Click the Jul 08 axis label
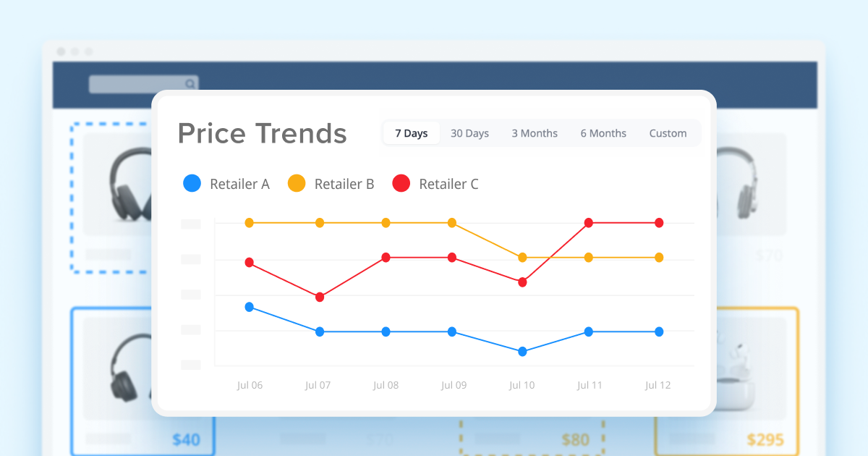 386,385
